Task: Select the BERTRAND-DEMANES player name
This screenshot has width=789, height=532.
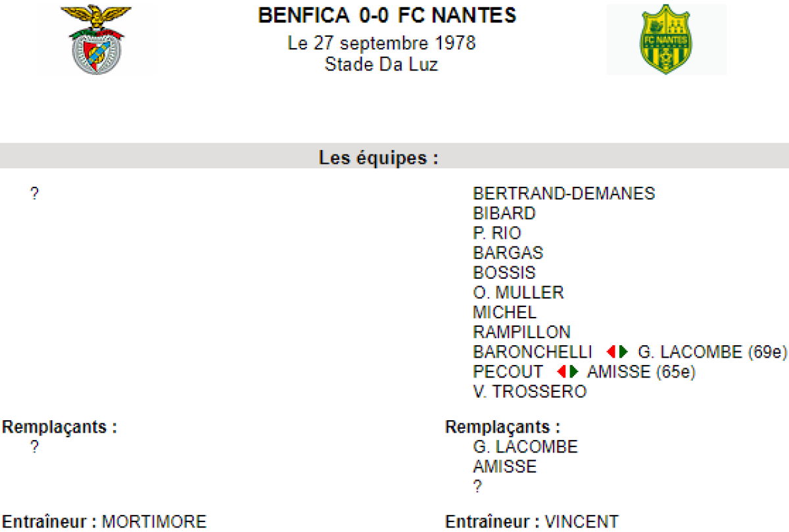Action: [563, 194]
